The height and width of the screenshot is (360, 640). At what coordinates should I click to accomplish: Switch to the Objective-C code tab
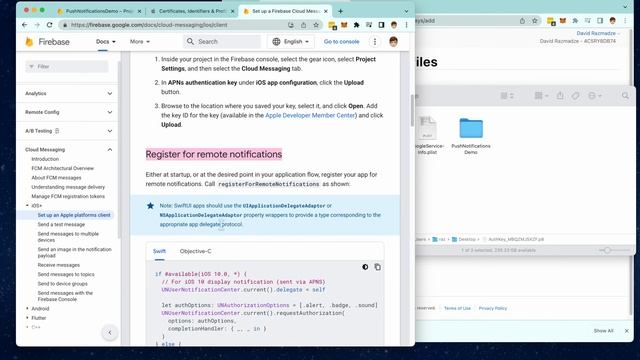click(196, 251)
